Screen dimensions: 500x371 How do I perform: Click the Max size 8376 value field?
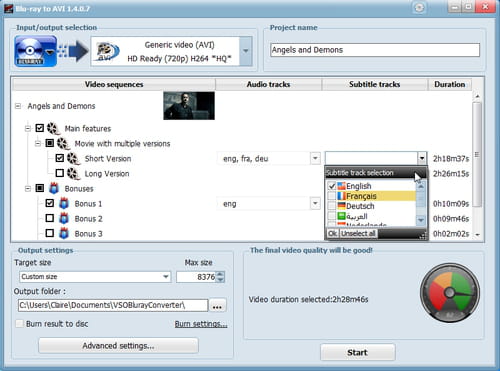click(196, 277)
